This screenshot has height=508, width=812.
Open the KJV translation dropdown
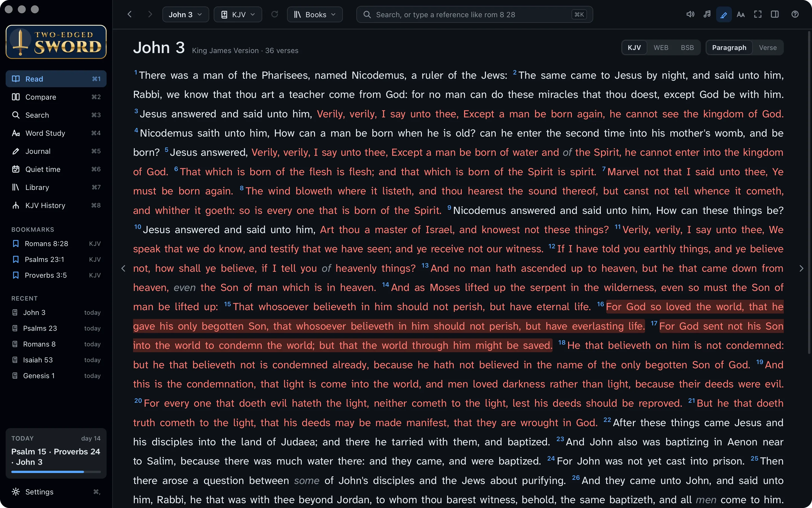[x=238, y=14]
